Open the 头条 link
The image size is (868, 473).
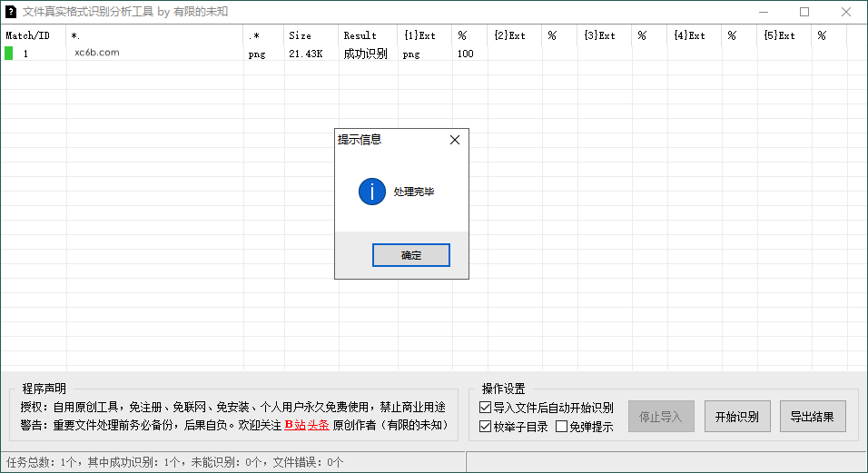point(319,425)
